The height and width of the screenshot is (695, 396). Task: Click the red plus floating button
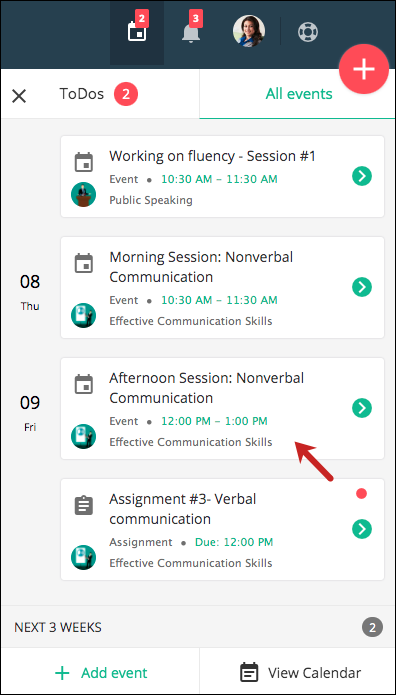coord(364,69)
